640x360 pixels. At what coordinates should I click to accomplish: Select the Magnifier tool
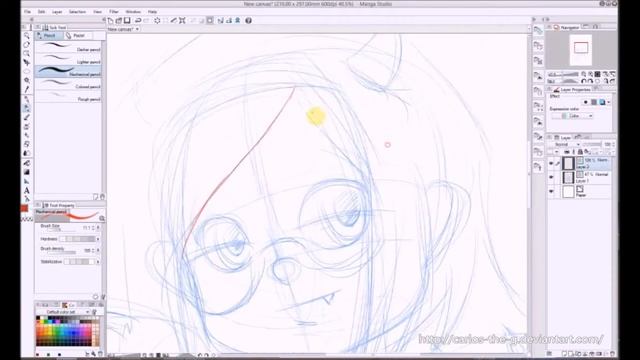[27, 36]
